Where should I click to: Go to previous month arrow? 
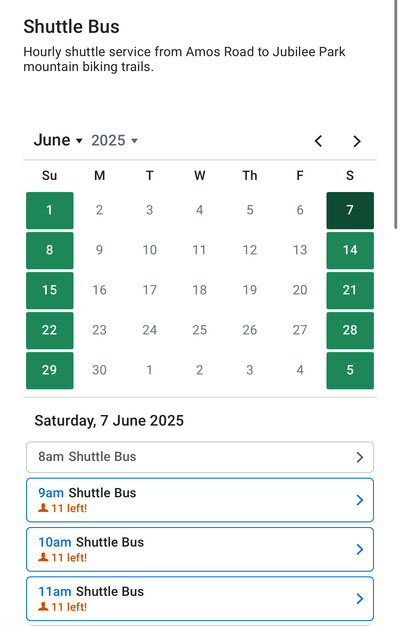click(x=318, y=141)
